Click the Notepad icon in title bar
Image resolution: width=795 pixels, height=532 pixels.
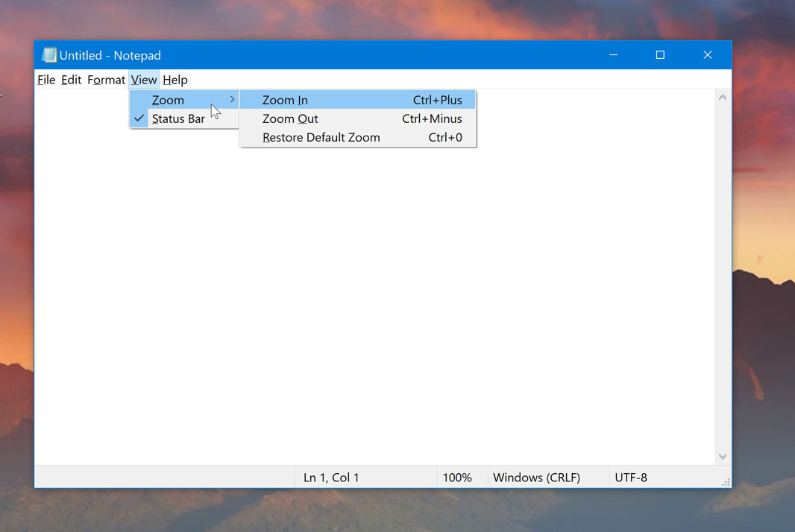click(49, 55)
